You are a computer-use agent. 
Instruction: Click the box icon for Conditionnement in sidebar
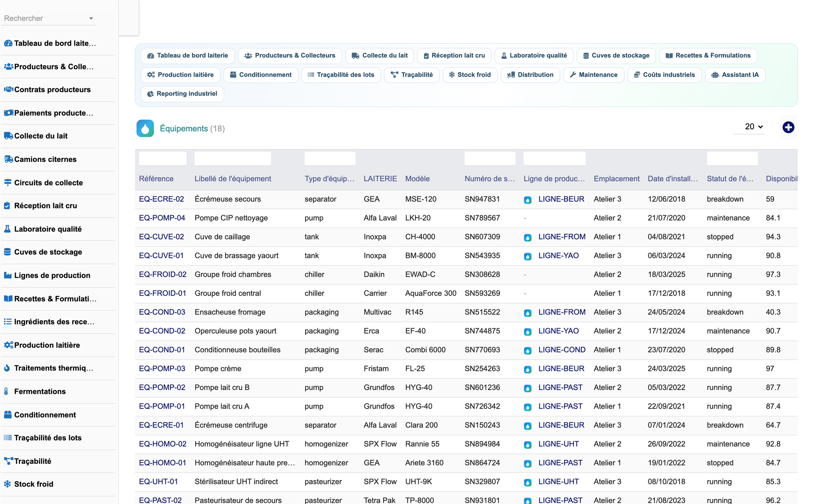tap(8, 415)
